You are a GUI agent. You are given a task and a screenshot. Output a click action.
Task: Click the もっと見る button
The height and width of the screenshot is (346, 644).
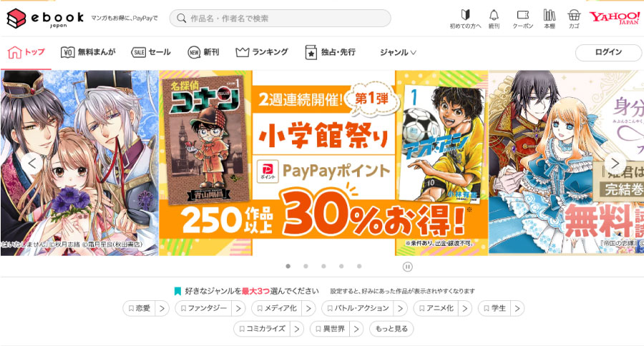(391, 329)
